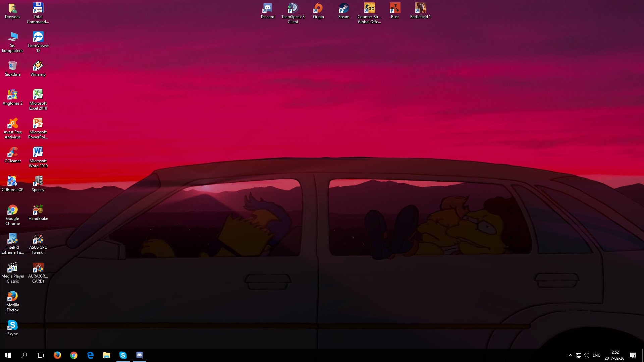Open HandBrake desktop icon
The image size is (644, 362).
38,213
